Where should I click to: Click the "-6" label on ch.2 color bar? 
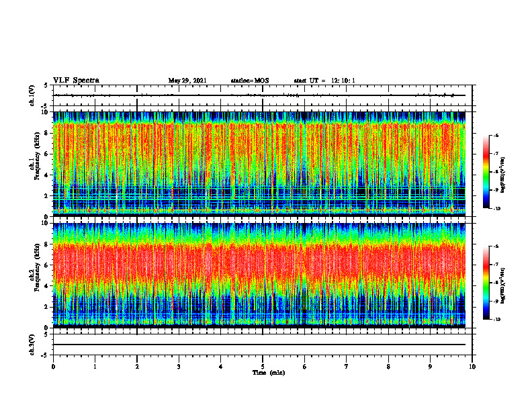[x=496, y=246]
